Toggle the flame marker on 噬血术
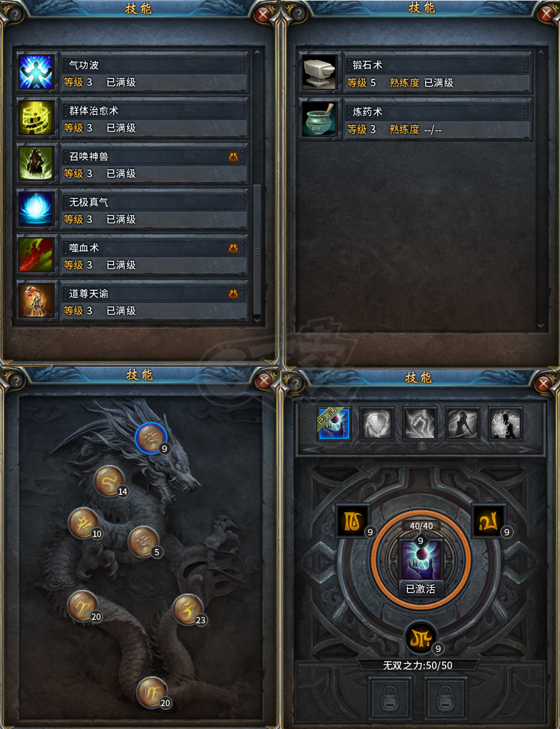The width and height of the screenshot is (560, 729). (x=233, y=248)
